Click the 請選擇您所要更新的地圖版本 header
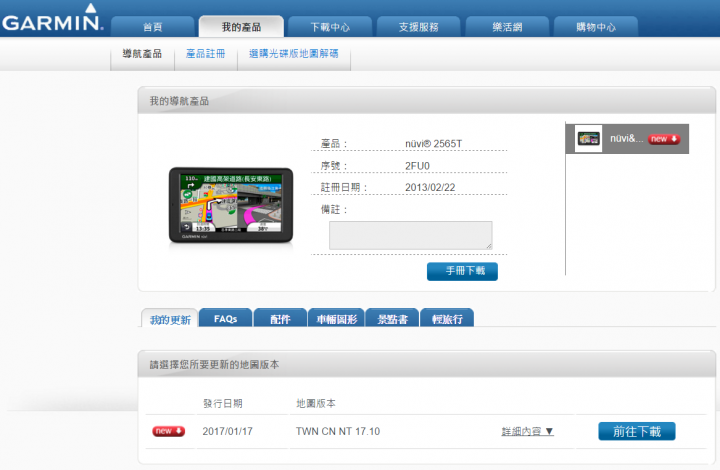720x470 pixels. click(x=427, y=364)
